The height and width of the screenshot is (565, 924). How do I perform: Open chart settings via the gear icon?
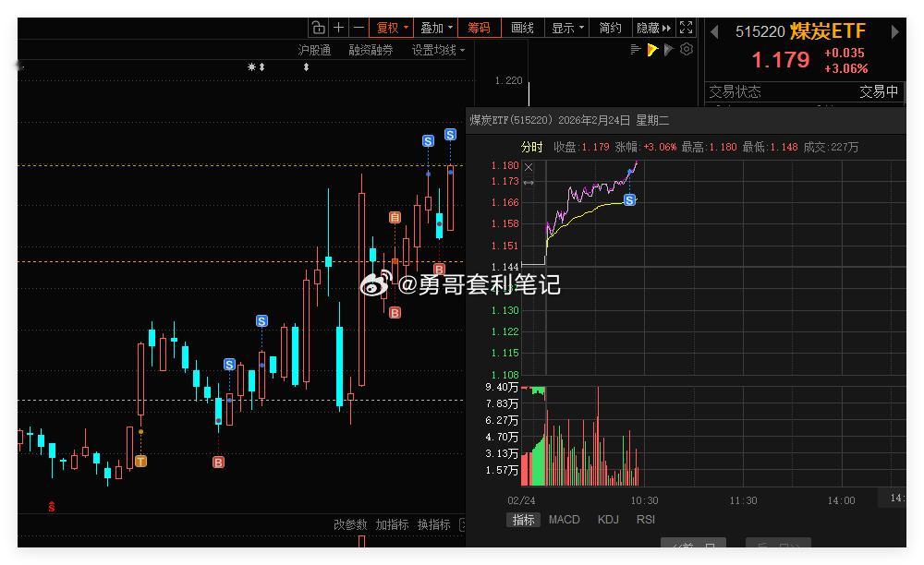(x=686, y=48)
